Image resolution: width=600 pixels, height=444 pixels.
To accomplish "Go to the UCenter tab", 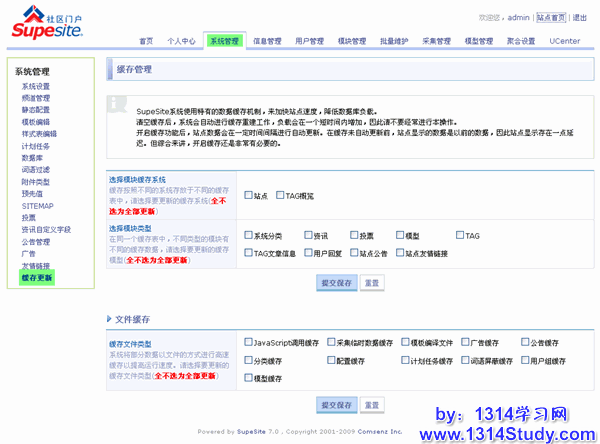I will (564, 41).
